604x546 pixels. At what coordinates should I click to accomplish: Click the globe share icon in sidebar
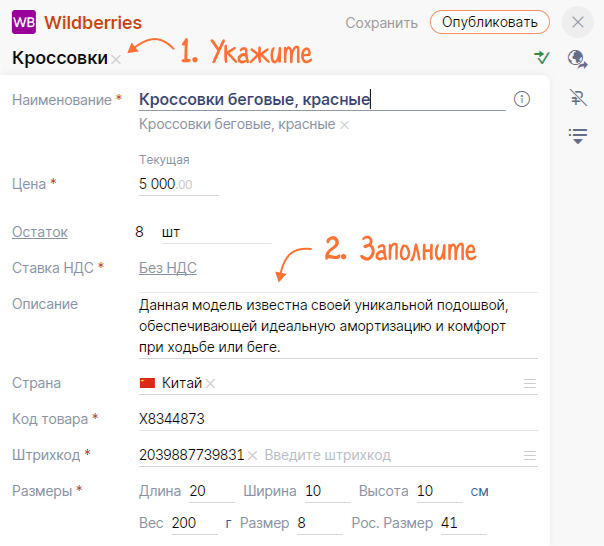[577, 58]
